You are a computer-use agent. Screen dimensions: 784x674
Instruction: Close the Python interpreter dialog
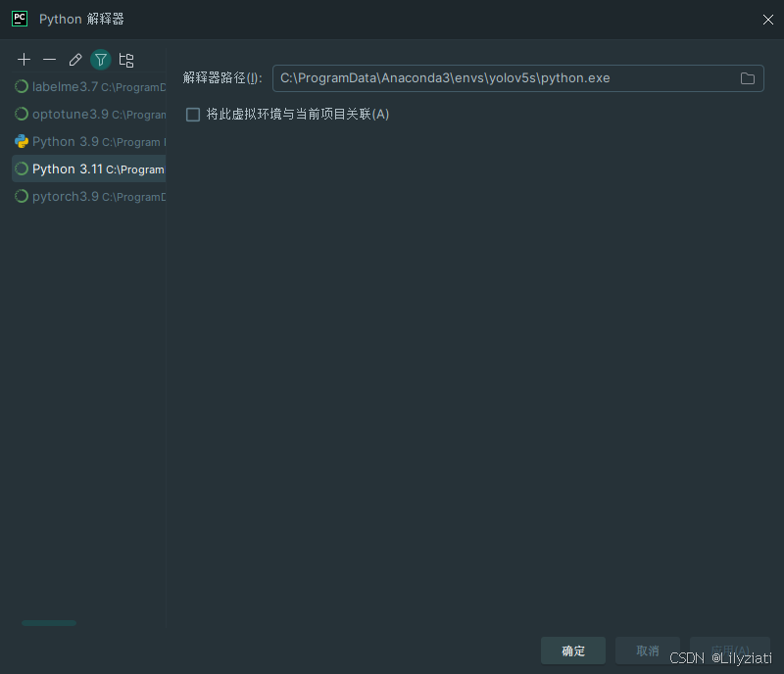pyautogui.click(x=768, y=20)
